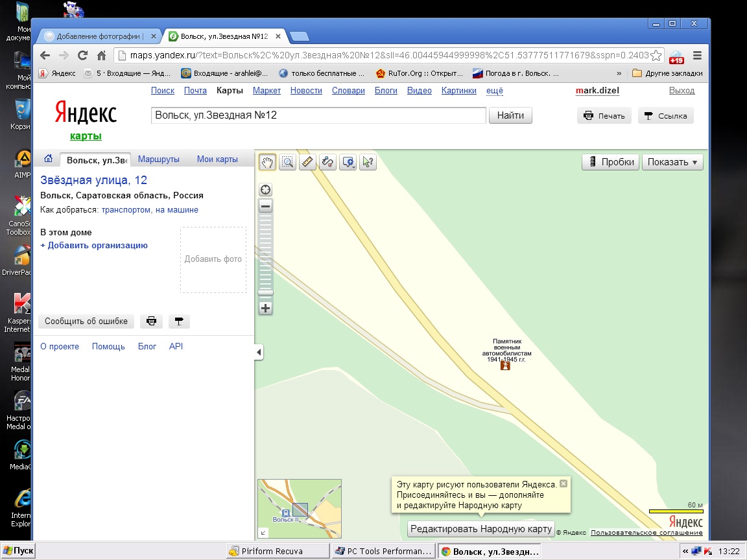Open the Мои карты tab

tap(217, 159)
